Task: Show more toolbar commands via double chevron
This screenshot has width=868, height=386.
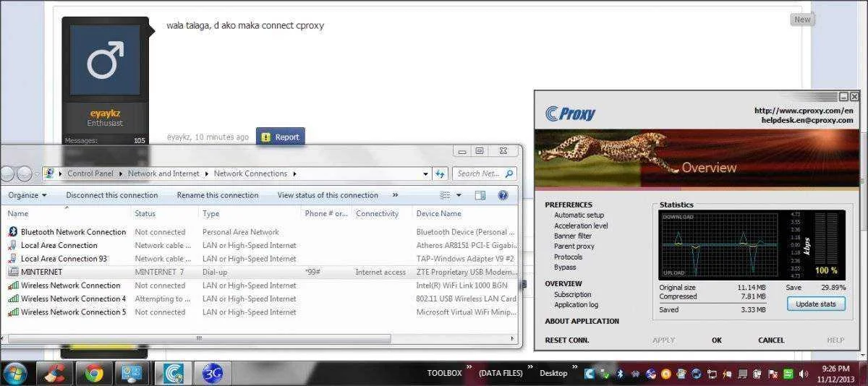Action: tap(395, 195)
